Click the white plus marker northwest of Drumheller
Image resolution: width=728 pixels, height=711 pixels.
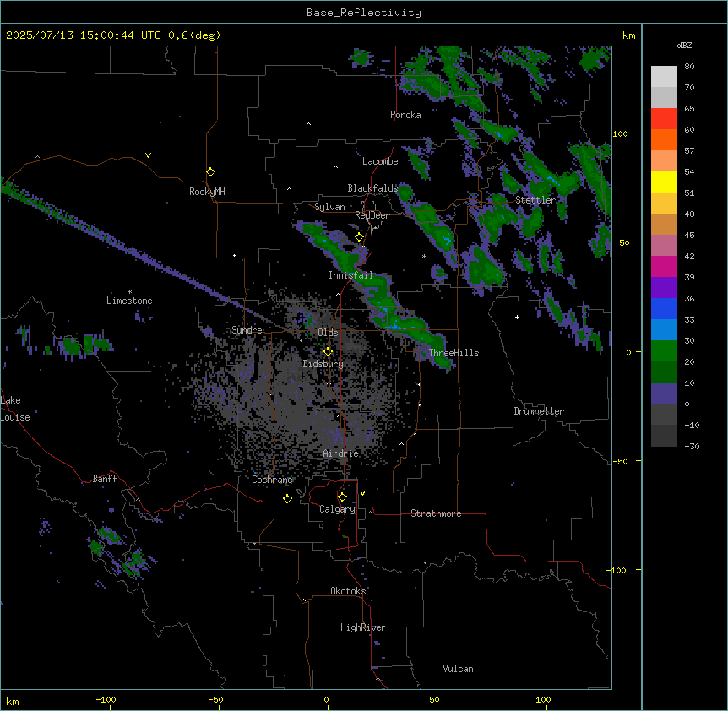[517, 317]
